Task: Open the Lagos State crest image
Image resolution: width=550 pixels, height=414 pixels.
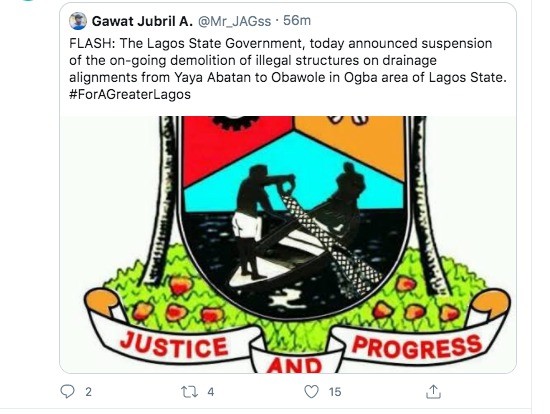Action: (x=288, y=244)
